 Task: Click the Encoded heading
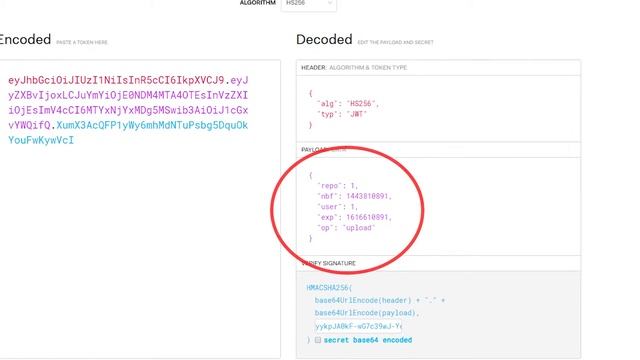pyautogui.click(x=25, y=40)
